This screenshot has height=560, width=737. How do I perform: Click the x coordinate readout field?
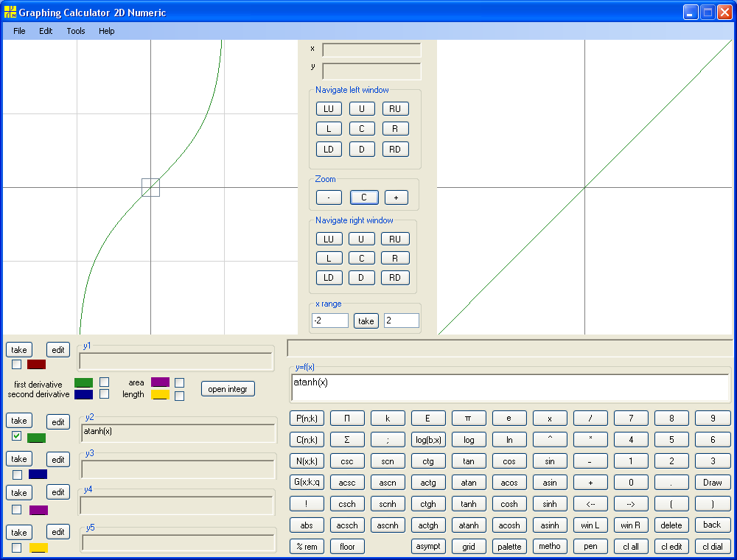(371, 50)
